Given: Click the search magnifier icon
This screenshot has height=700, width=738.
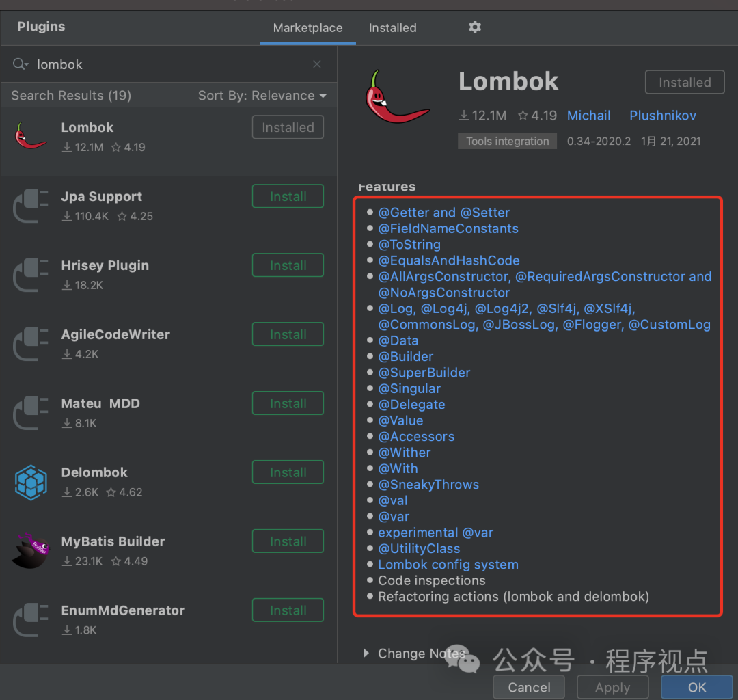Looking at the screenshot, I should (x=20, y=64).
